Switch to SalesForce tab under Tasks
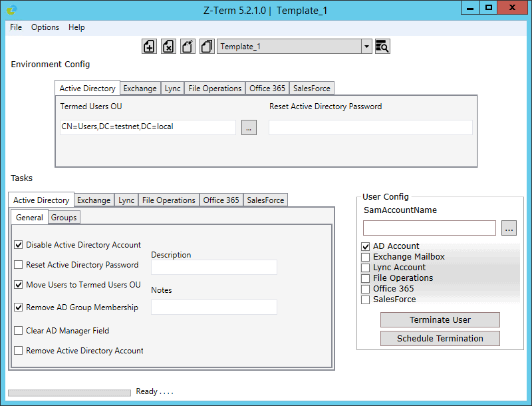 pyautogui.click(x=265, y=200)
